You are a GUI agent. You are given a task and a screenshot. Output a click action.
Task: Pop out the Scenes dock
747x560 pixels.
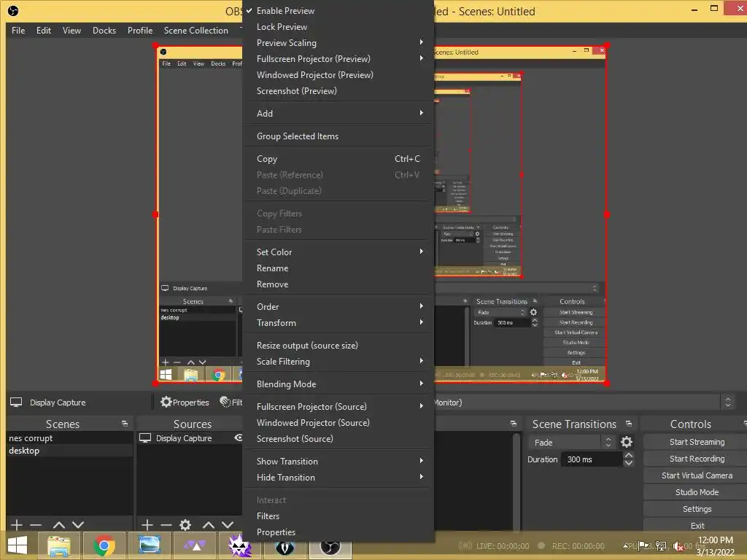point(124,424)
